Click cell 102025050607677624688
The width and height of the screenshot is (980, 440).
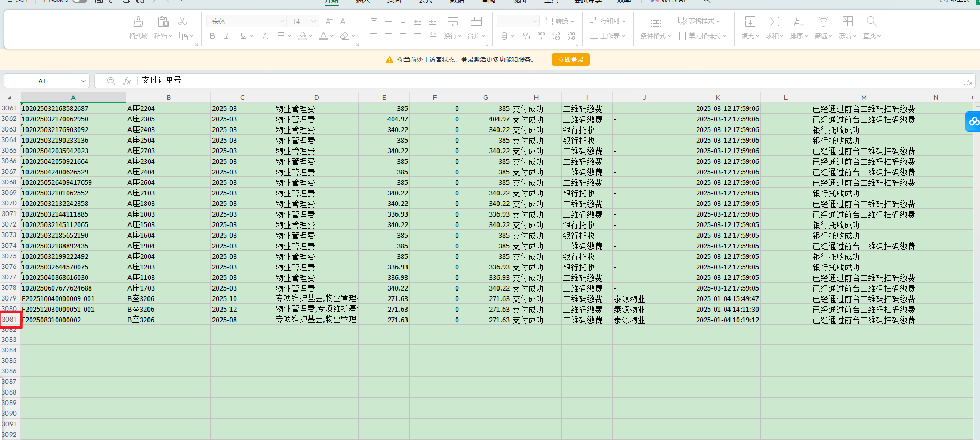pyautogui.click(x=73, y=288)
